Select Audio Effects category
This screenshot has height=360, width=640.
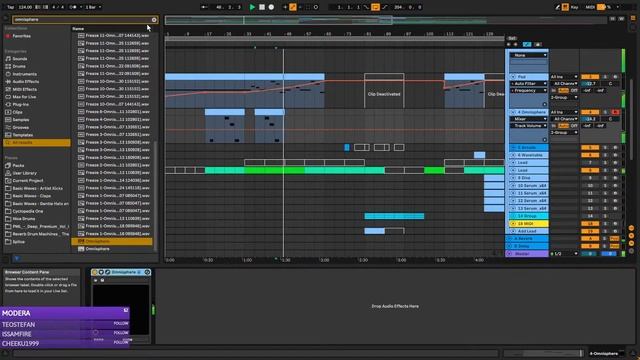26,82
